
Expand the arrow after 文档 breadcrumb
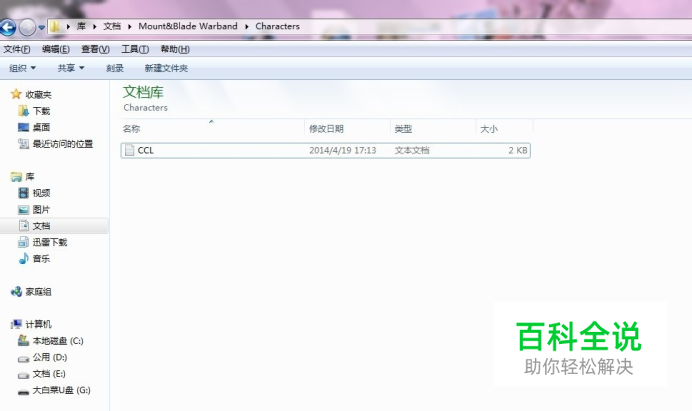tap(130, 26)
